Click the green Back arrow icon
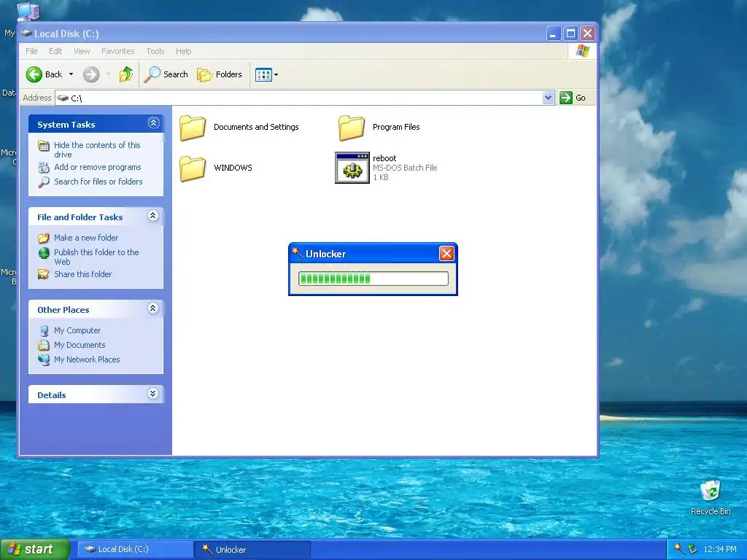 (x=34, y=74)
